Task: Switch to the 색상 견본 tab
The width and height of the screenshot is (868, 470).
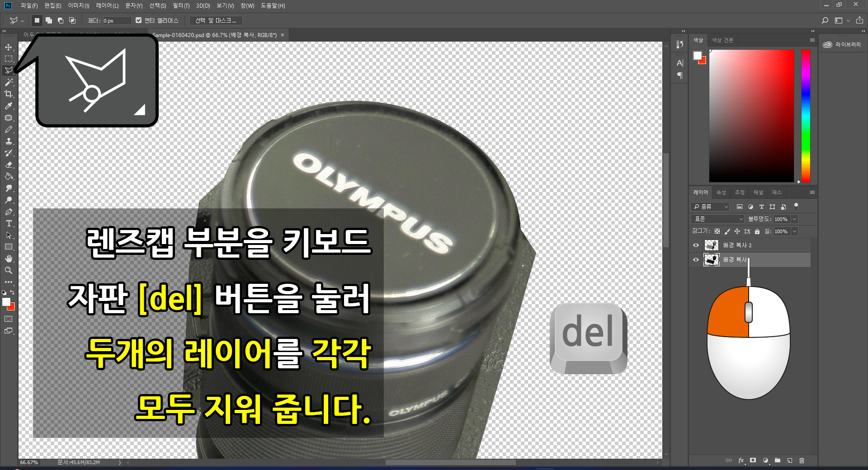Action: (x=722, y=40)
